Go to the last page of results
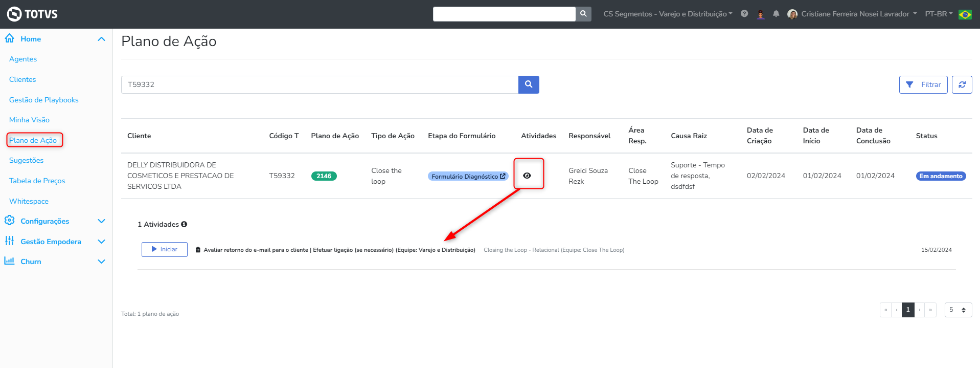The image size is (980, 368). [x=930, y=310]
